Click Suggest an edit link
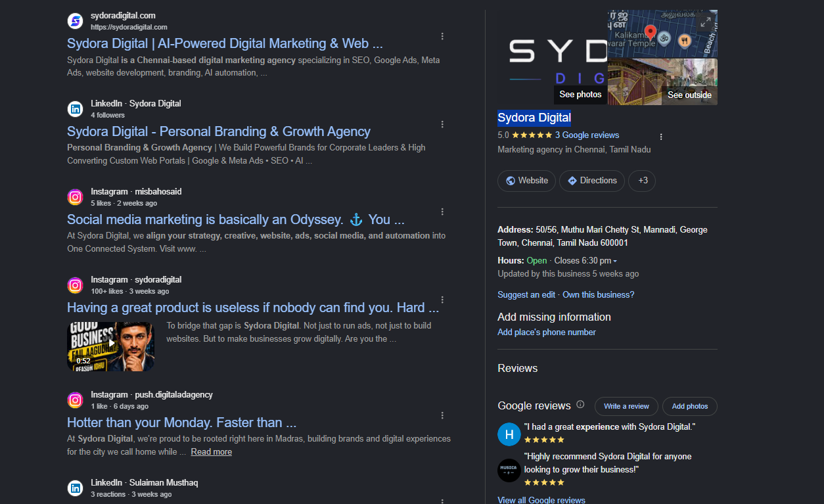The width and height of the screenshot is (824, 504). coord(526,295)
